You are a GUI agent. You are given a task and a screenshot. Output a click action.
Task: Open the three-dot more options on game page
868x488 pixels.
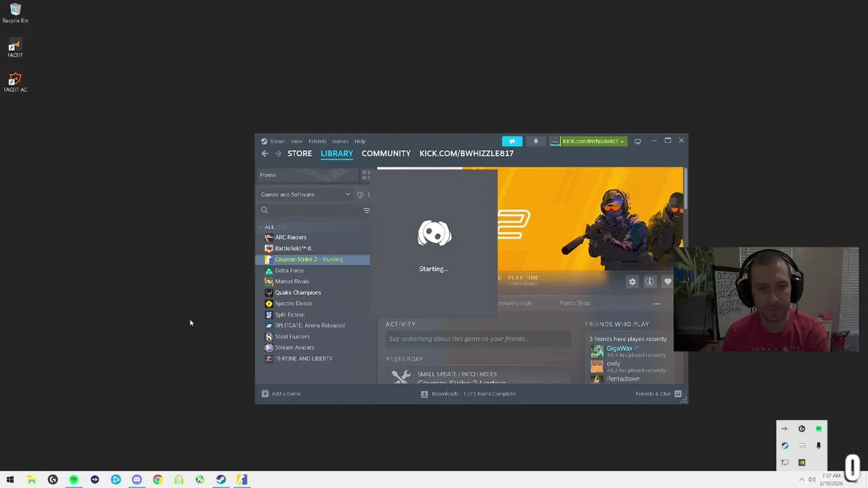click(656, 304)
